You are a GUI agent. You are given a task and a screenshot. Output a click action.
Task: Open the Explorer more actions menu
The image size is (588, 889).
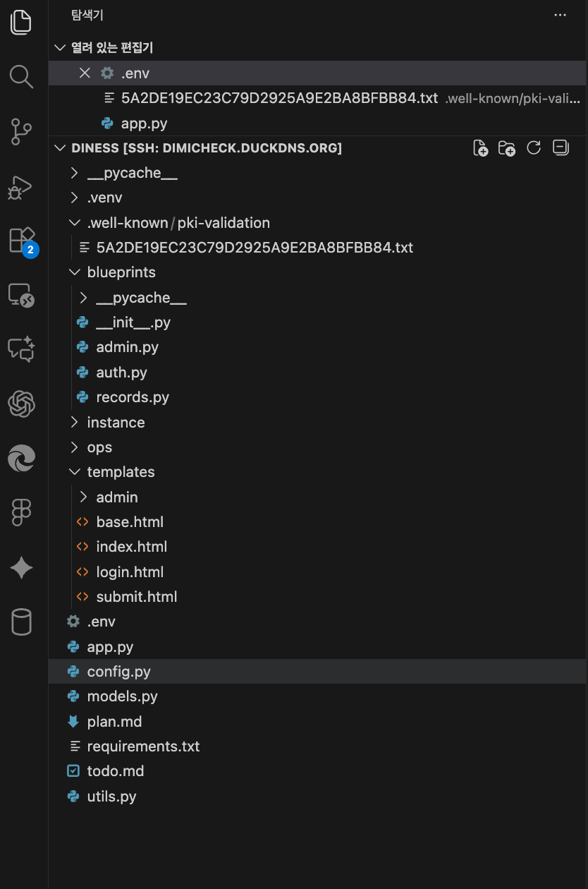pos(561,15)
